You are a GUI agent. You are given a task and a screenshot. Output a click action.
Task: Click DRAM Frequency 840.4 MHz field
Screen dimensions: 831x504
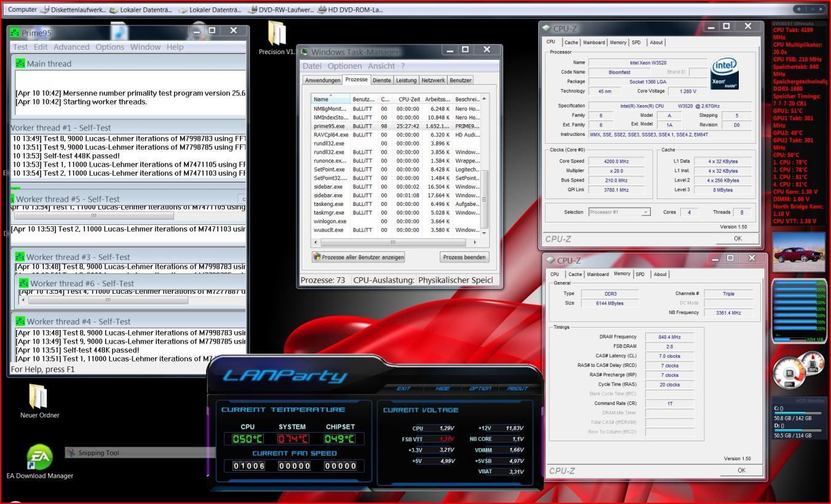click(x=669, y=337)
